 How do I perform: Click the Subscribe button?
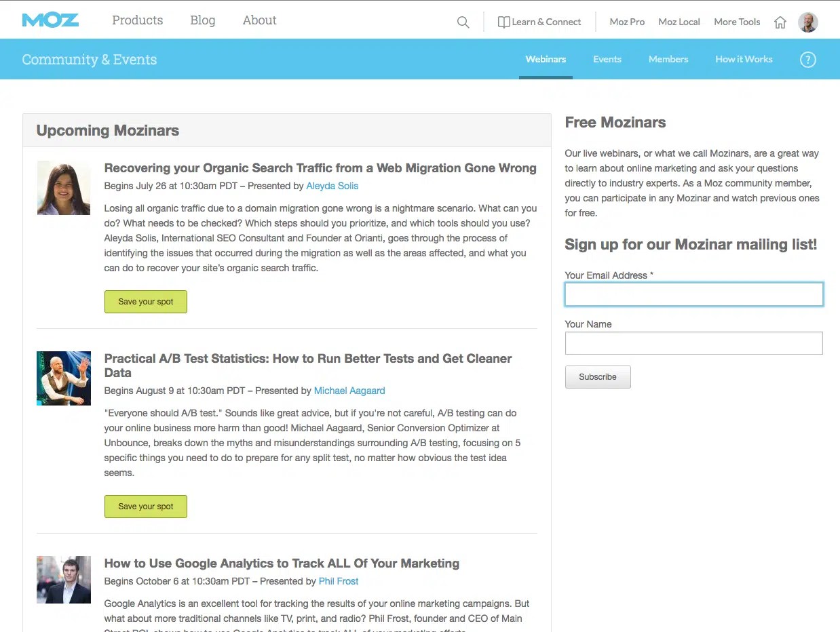[x=598, y=377]
